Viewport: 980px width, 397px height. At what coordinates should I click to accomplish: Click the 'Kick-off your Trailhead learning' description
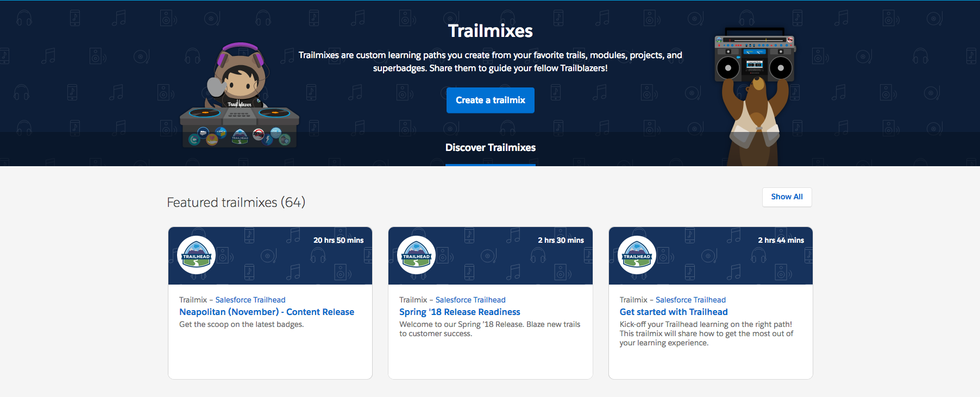(x=706, y=333)
